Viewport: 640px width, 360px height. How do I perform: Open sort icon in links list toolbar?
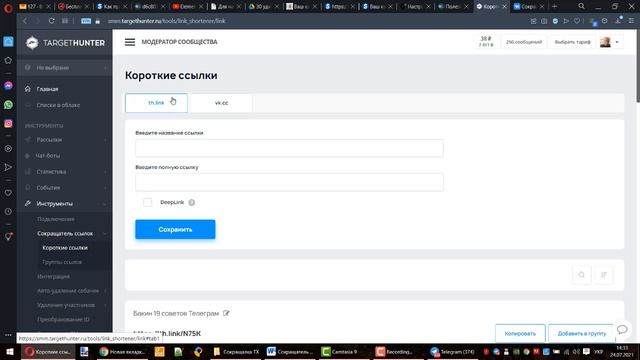coord(604,275)
